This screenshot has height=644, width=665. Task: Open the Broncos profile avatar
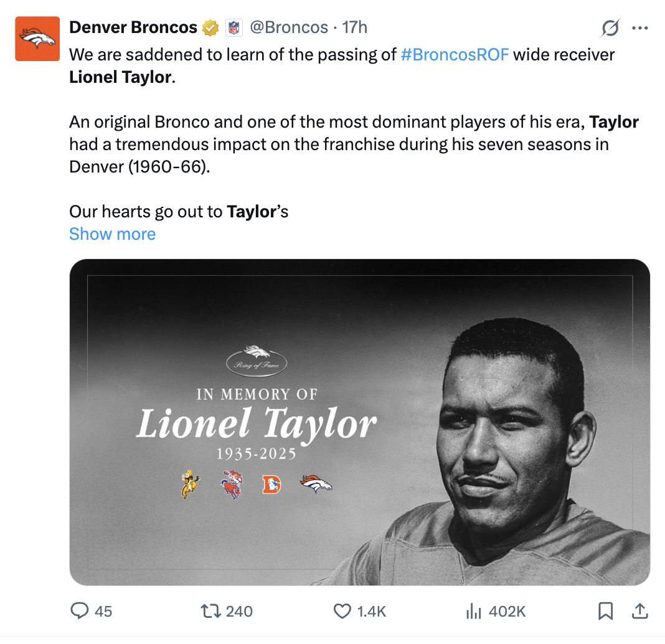click(x=39, y=39)
